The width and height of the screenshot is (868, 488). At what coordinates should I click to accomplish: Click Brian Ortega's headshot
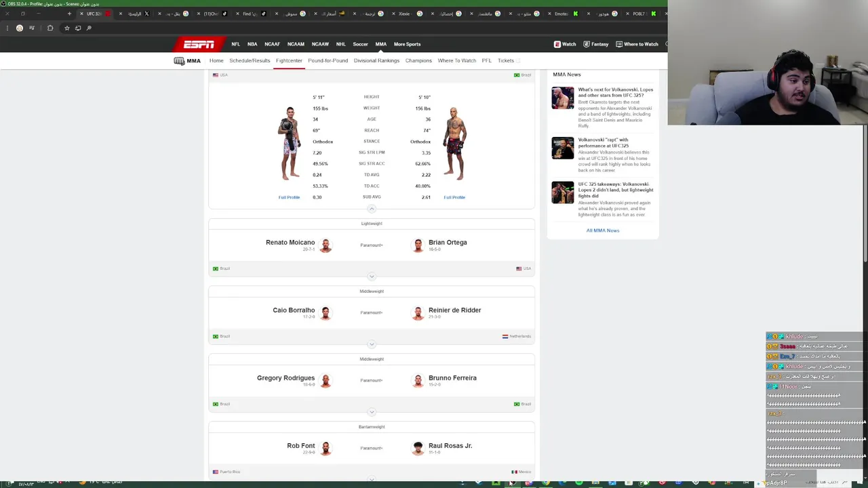pyautogui.click(x=418, y=245)
